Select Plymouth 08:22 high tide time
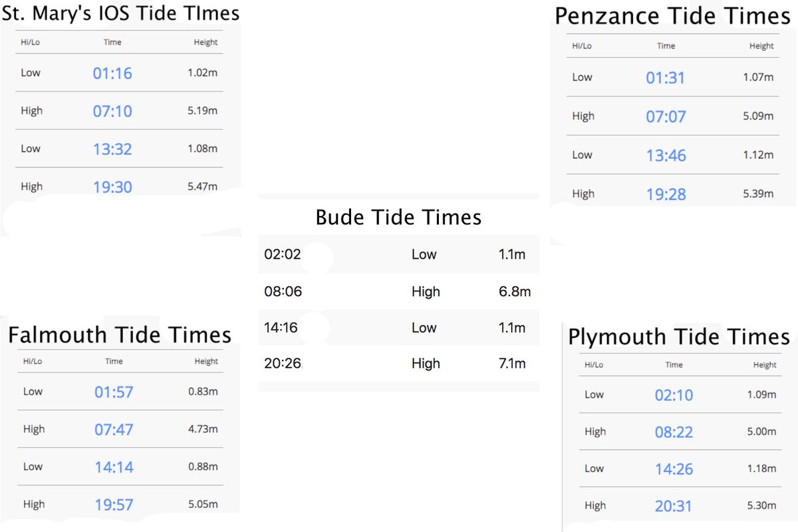 click(x=674, y=432)
